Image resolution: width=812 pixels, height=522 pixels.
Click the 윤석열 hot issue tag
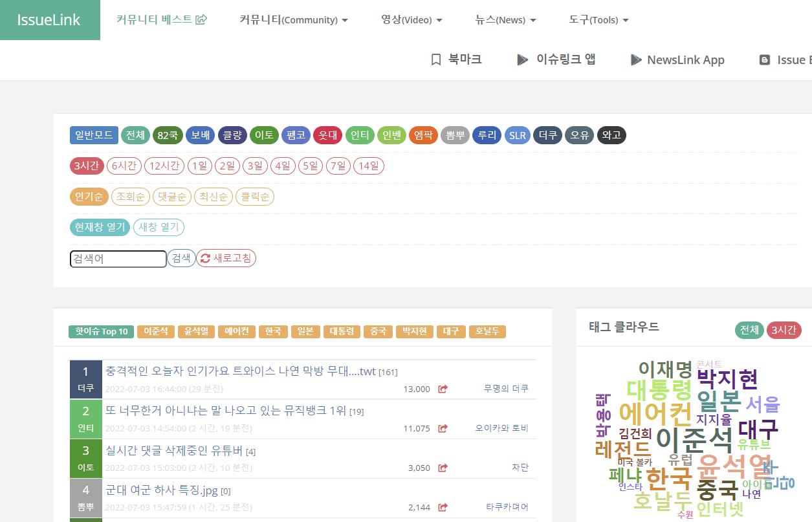click(x=196, y=331)
